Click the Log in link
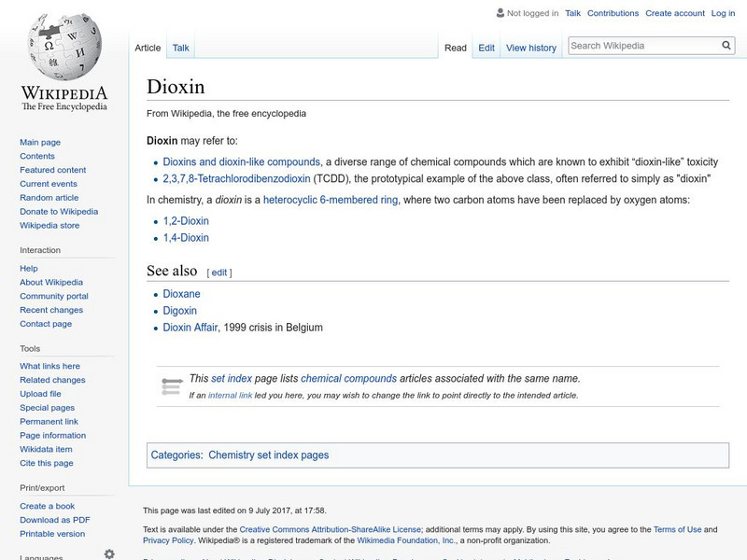The image size is (747, 560). [x=723, y=13]
